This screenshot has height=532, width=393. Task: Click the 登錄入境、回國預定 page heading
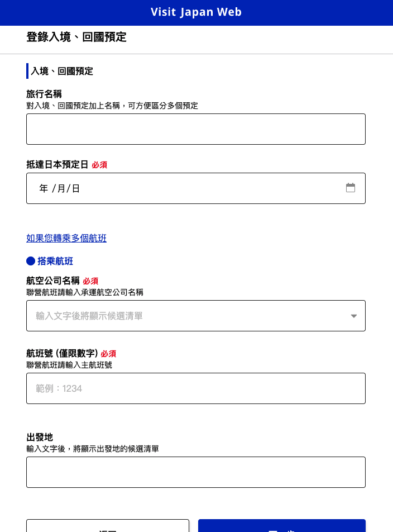(76, 37)
